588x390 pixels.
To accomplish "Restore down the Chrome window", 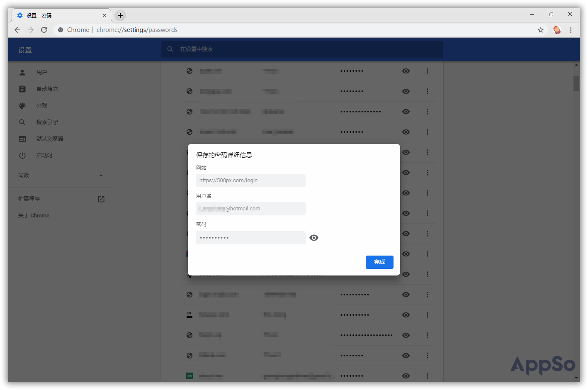I will (551, 14).
